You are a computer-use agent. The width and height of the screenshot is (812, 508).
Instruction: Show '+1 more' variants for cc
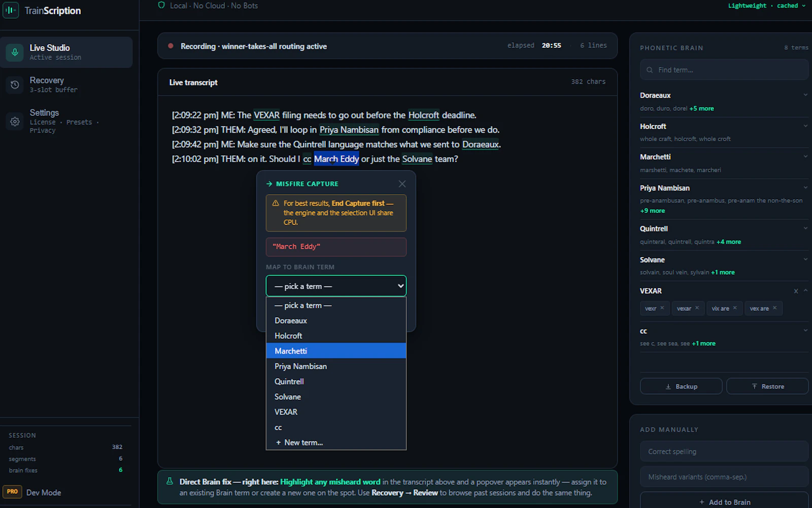pos(703,343)
